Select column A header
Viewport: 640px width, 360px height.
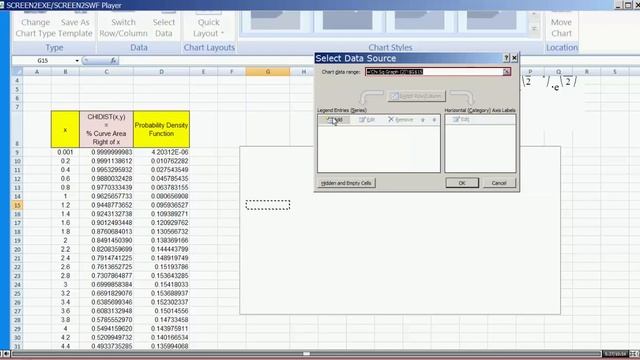[x=37, y=72]
